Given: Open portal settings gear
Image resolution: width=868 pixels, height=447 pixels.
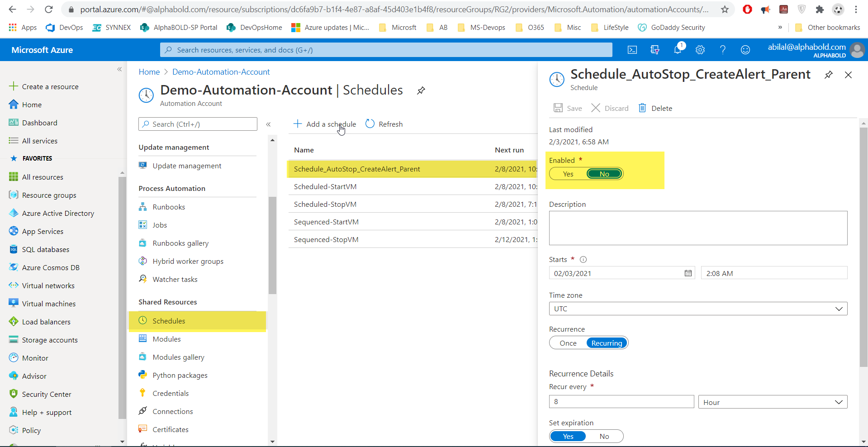Looking at the screenshot, I should [x=700, y=50].
